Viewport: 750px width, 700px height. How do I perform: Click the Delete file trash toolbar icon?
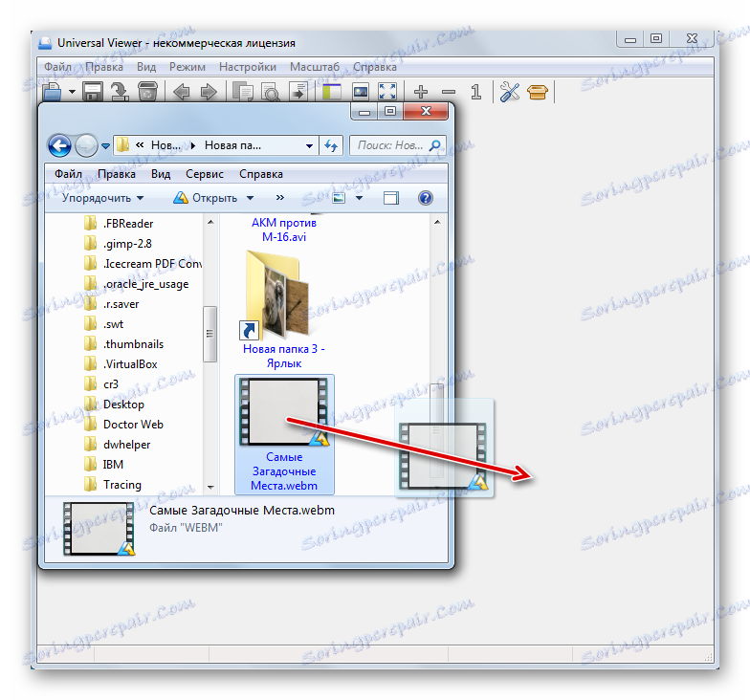tap(147, 92)
